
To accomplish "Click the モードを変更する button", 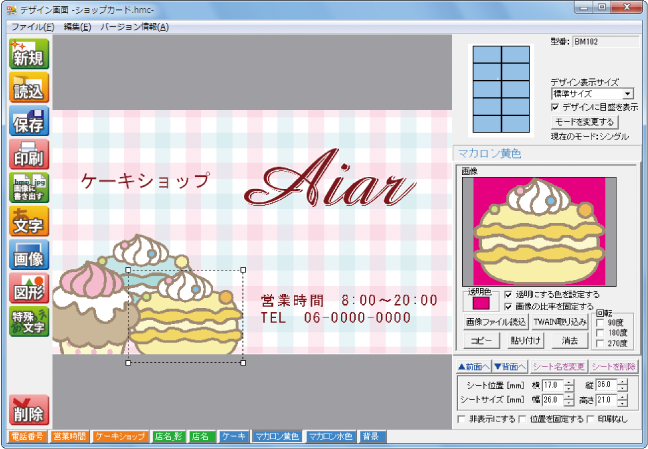I will [x=590, y=121].
